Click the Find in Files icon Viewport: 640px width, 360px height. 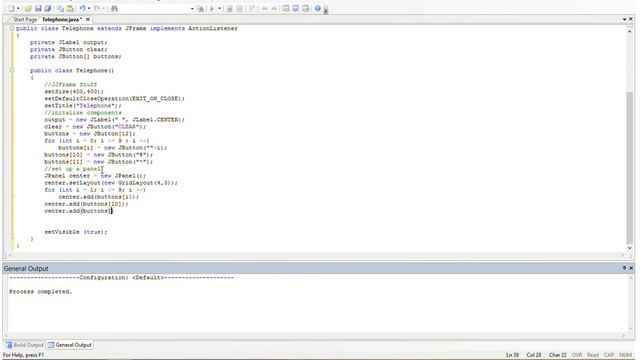point(200,9)
